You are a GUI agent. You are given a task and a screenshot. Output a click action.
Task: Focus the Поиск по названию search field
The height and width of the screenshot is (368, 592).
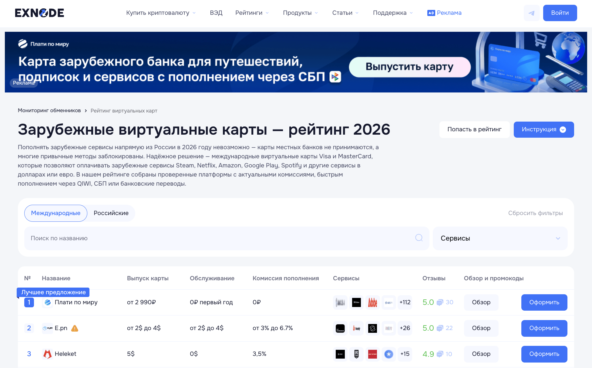pyautogui.click(x=227, y=238)
